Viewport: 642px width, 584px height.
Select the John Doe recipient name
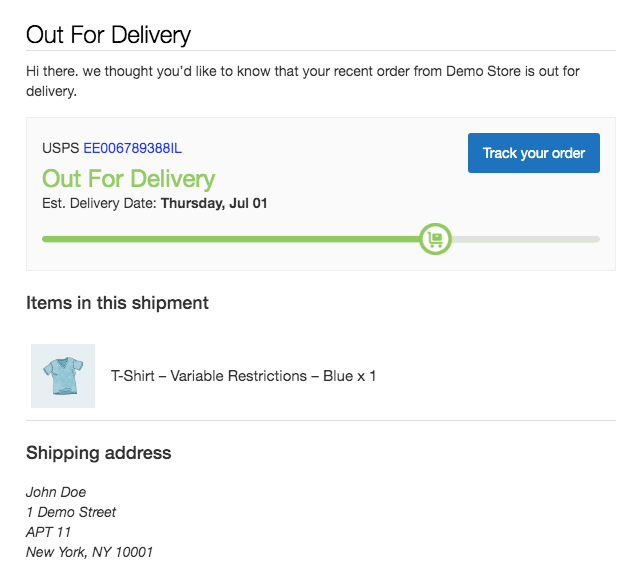(56, 492)
